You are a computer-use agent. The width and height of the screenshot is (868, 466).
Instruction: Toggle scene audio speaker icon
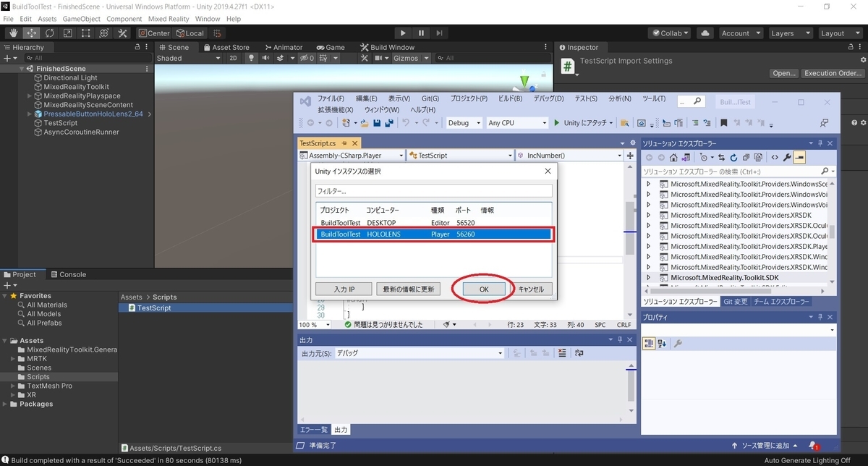266,58
